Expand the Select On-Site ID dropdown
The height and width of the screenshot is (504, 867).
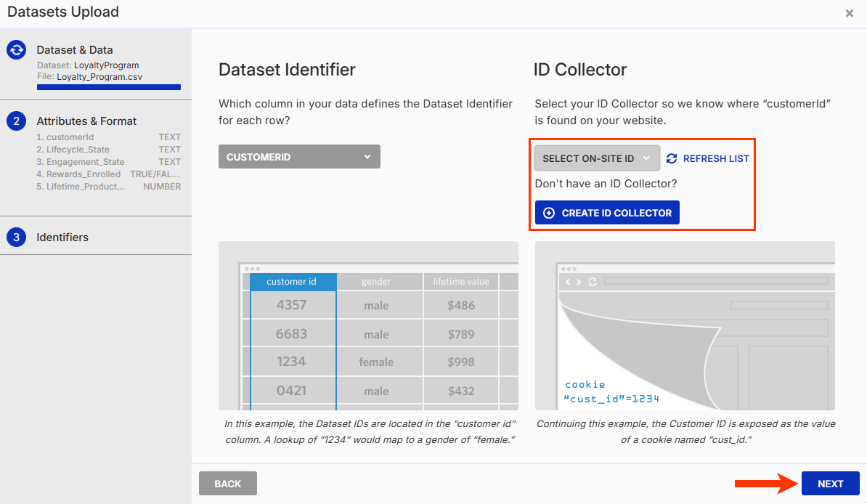tap(597, 158)
